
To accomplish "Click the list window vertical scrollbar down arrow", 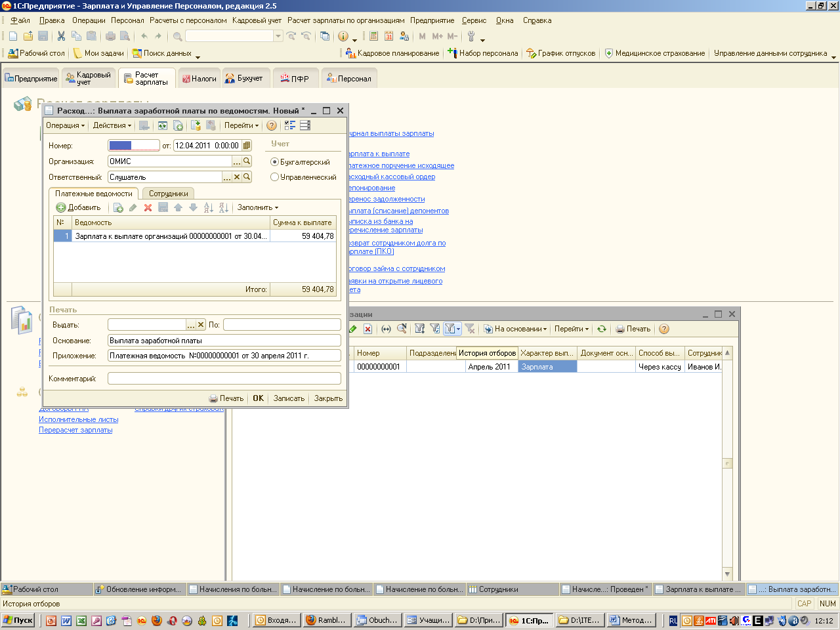I will click(x=727, y=574).
